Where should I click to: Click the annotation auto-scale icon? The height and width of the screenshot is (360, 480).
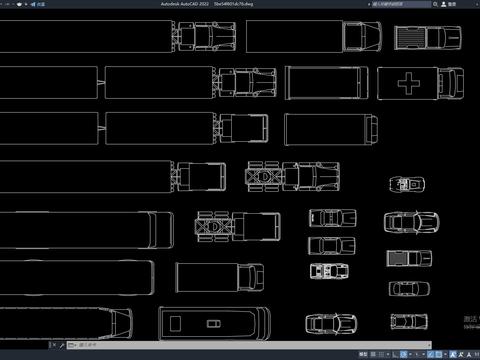click(461, 354)
